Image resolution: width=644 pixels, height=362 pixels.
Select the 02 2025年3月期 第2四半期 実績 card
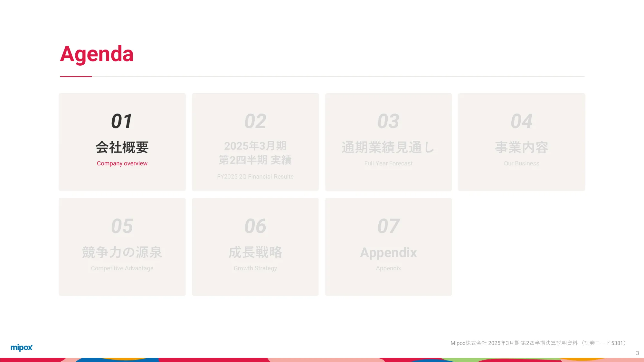pos(255,142)
